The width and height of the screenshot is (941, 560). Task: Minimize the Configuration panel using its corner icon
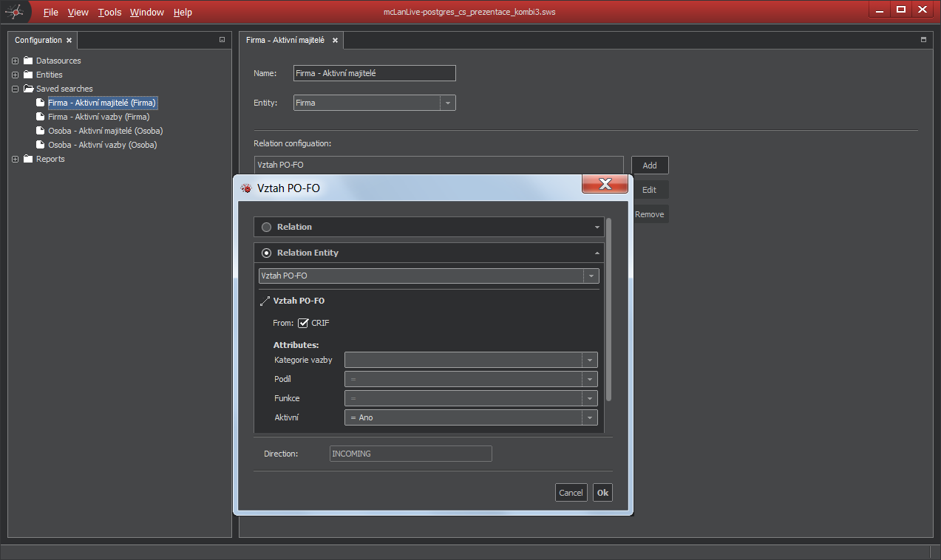point(222,40)
